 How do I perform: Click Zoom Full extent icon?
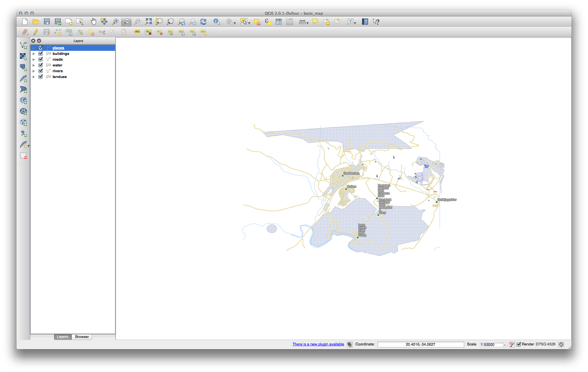coord(148,22)
